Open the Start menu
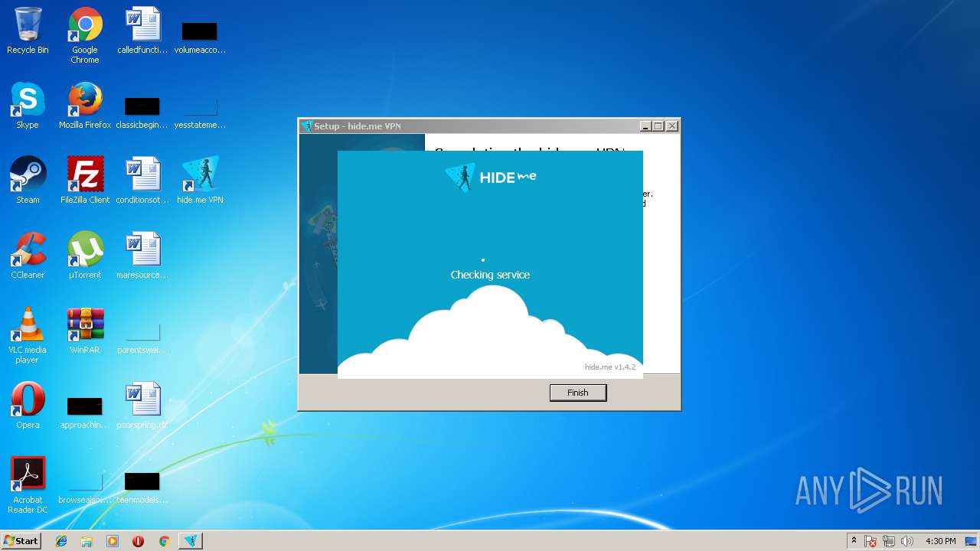This screenshot has height=551, width=980. coord(21,541)
